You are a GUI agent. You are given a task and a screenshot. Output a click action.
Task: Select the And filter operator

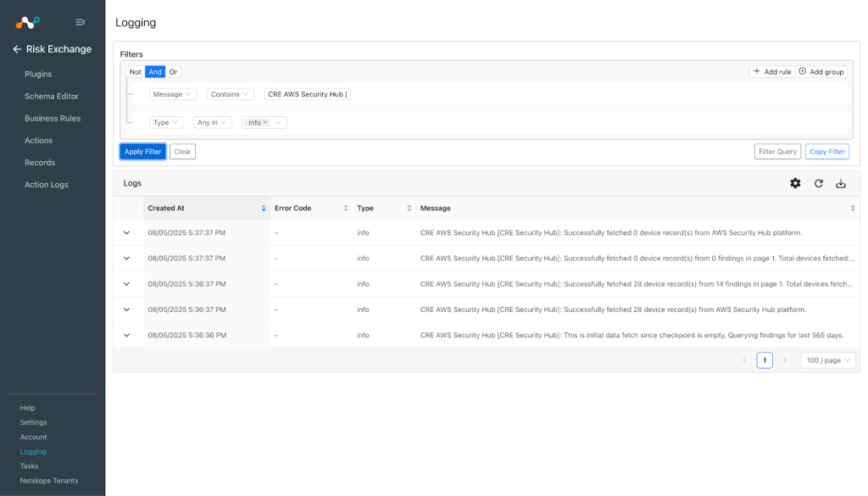(155, 72)
